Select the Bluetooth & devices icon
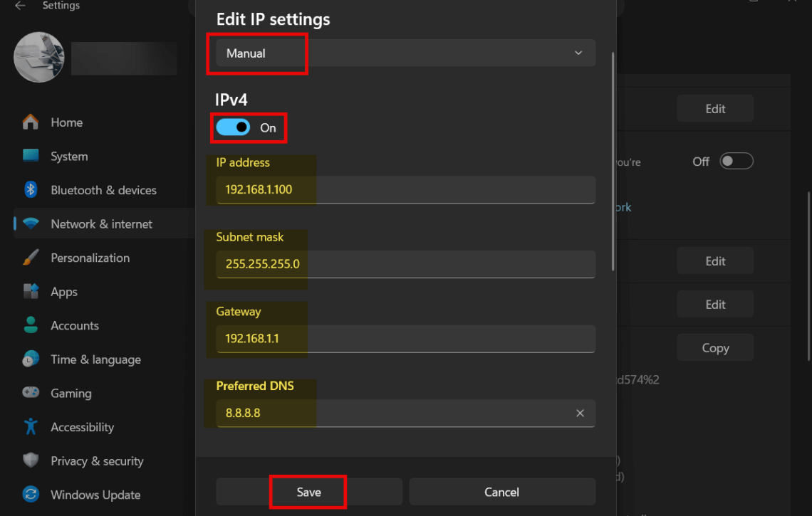 click(31, 190)
